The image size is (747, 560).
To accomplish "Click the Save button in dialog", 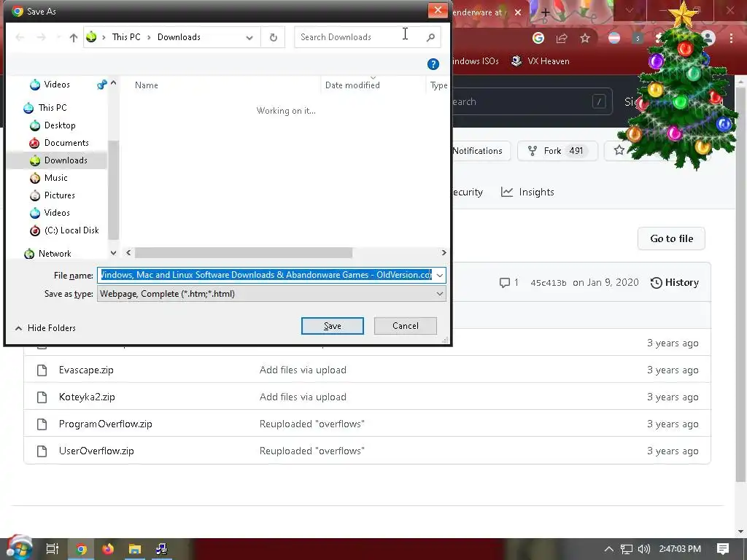I will [332, 326].
